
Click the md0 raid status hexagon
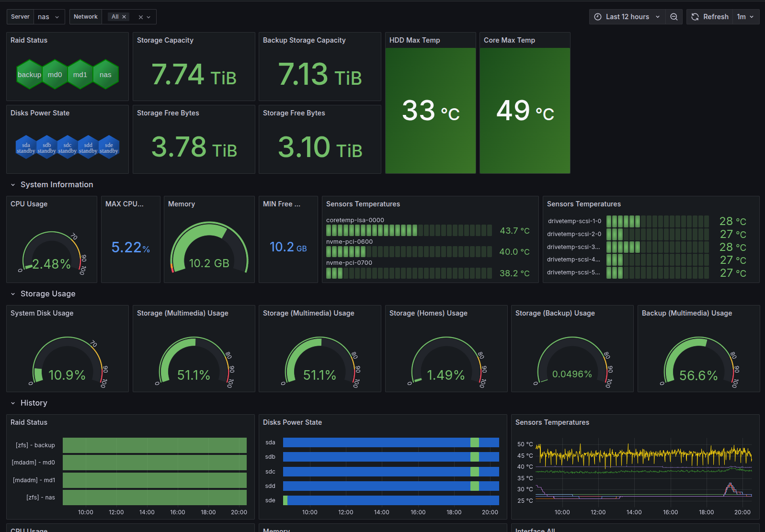point(55,74)
